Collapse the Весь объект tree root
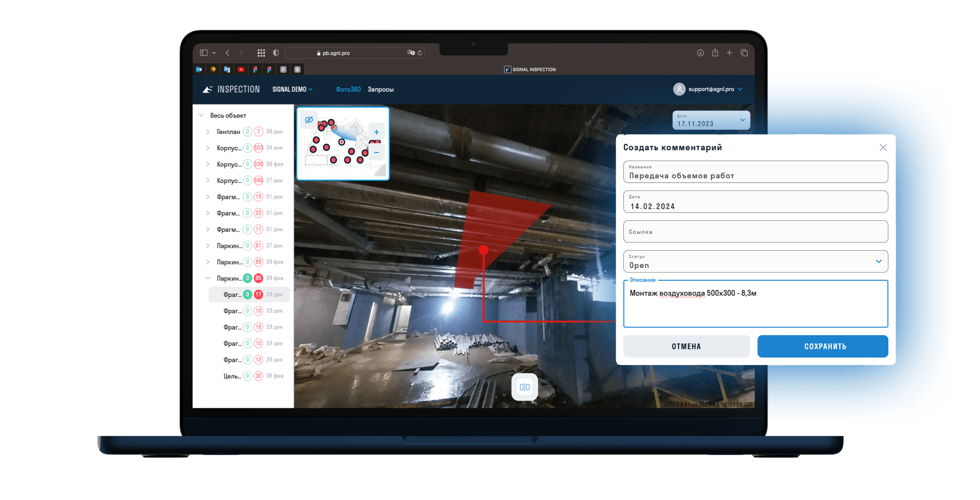This screenshot has height=500, width=980. click(201, 115)
